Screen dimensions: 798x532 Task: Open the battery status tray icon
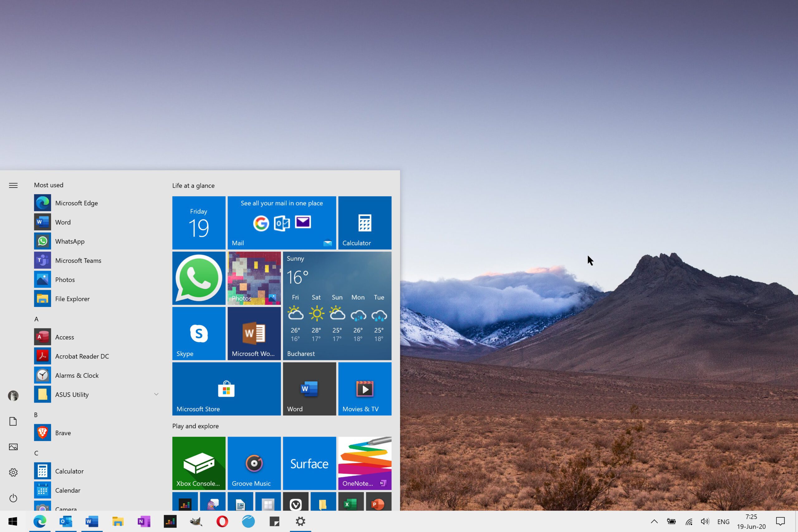pyautogui.click(x=671, y=521)
